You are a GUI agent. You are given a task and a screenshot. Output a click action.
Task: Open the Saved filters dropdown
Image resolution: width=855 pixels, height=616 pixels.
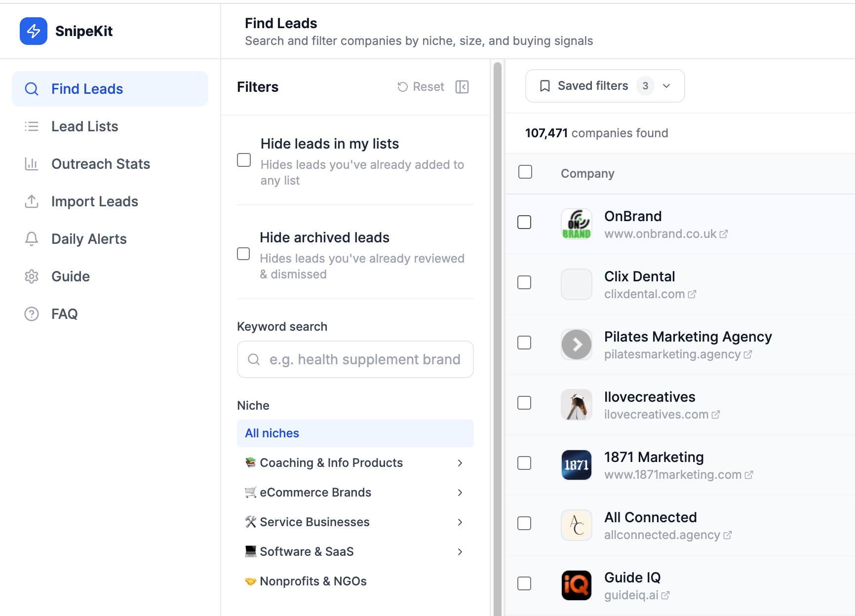[605, 86]
